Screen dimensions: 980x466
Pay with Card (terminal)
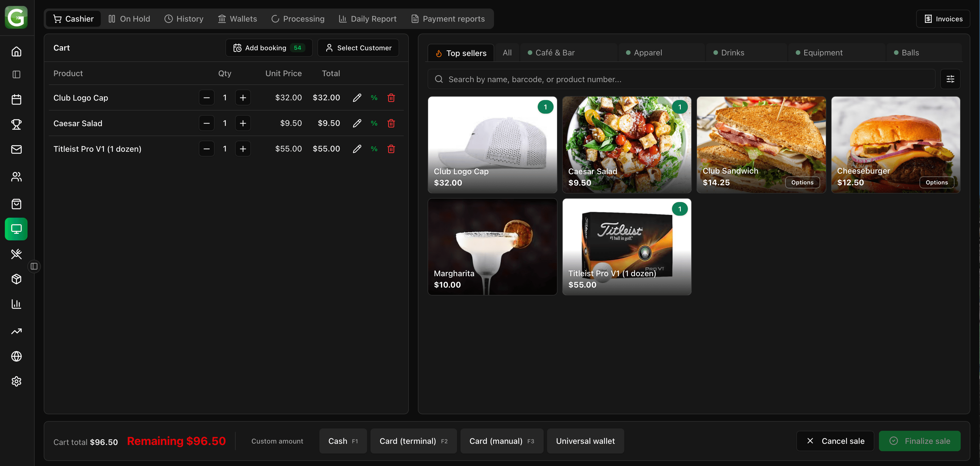point(413,441)
